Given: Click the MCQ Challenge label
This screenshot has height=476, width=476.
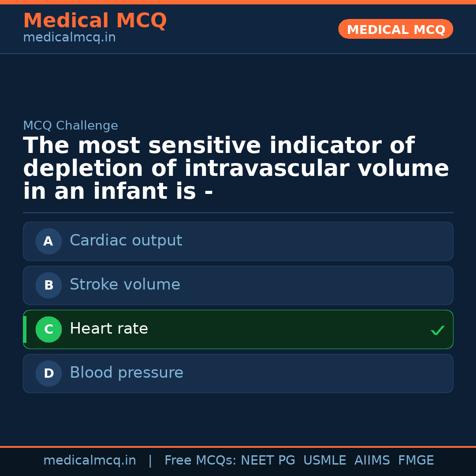Looking at the screenshot, I should (x=71, y=126).
